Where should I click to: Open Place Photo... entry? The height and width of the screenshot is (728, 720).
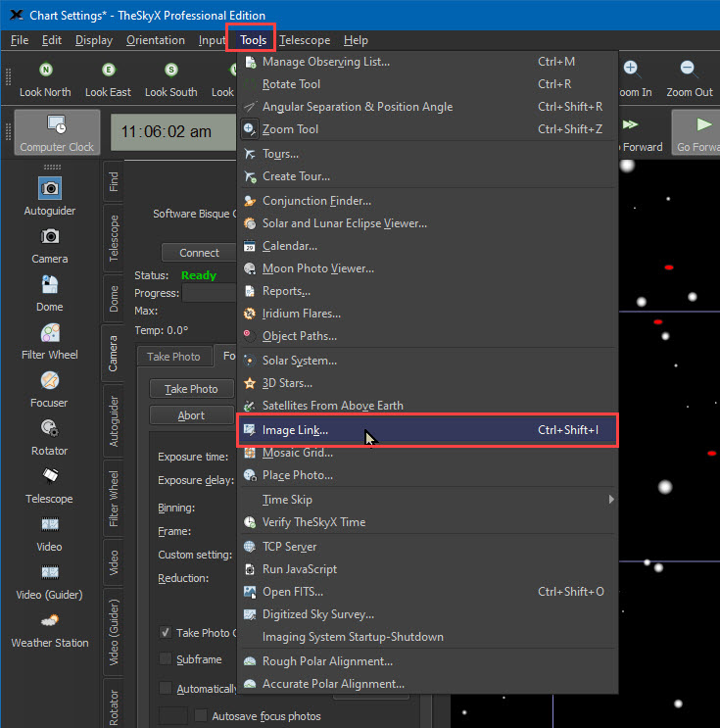[x=427, y=475]
